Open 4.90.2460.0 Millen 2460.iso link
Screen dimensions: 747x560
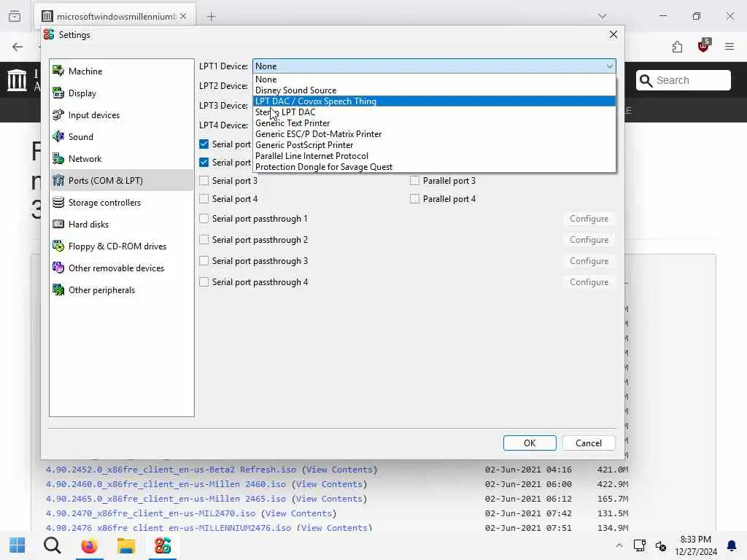coord(166,484)
